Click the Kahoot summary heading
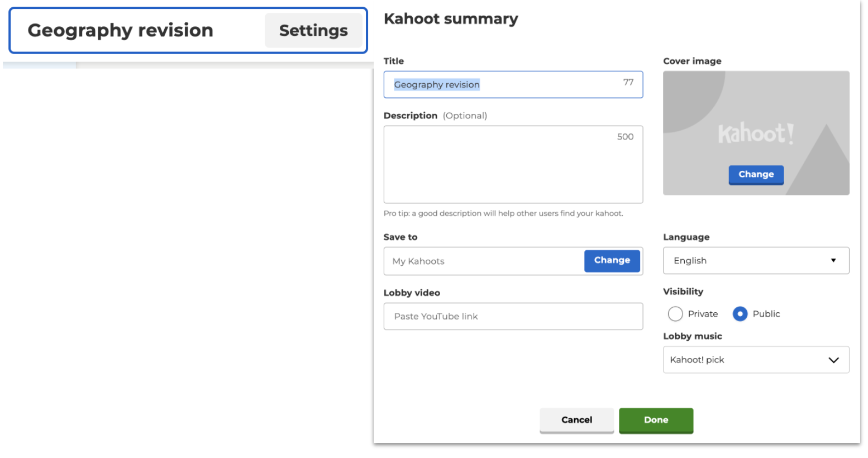Viewport: 868px width, 458px height. pos(451,19)
